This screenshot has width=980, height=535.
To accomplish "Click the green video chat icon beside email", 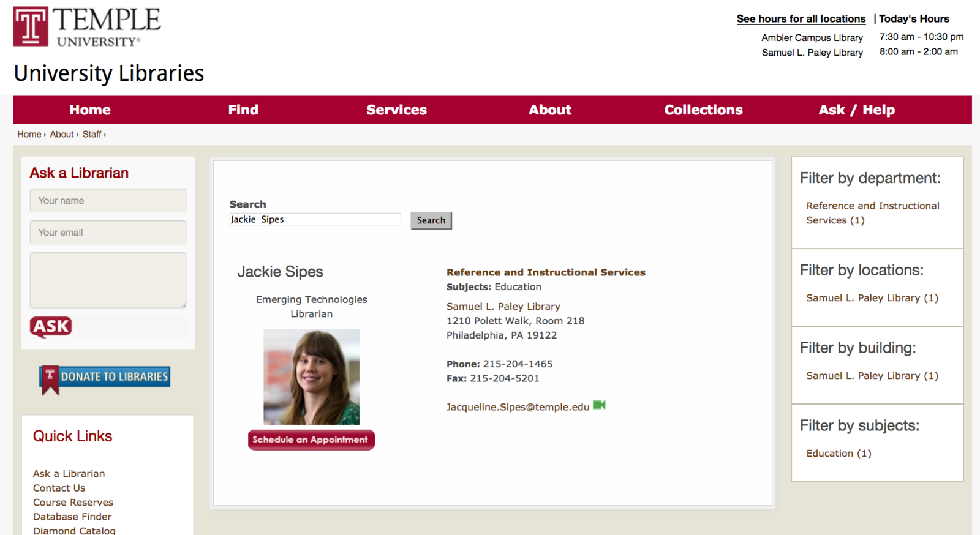I will [x=599, y=405].
